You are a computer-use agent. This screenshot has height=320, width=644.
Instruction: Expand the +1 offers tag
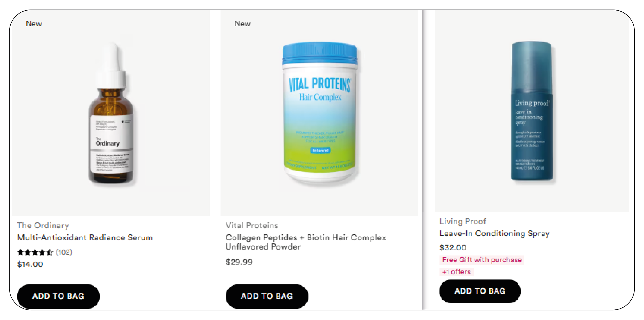[456, 272]
